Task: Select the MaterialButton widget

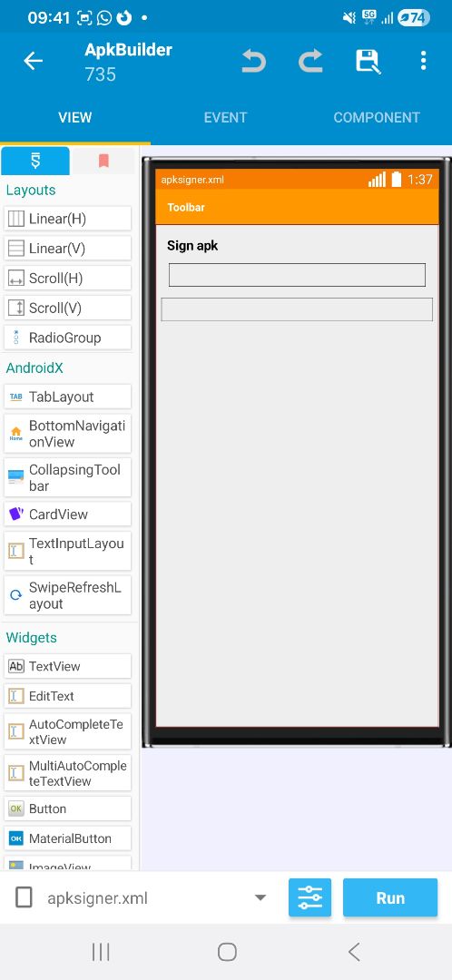Action: tap(67, 838)
